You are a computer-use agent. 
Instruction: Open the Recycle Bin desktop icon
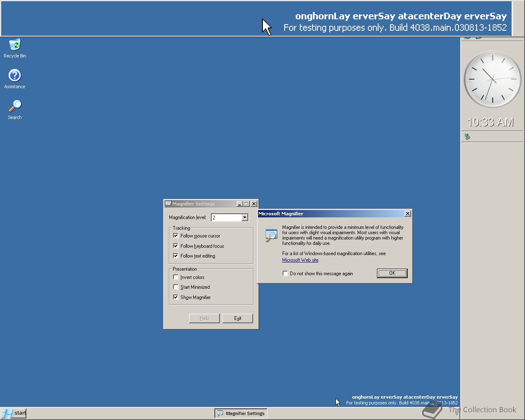pyautogui.click(x=15, y=48)
